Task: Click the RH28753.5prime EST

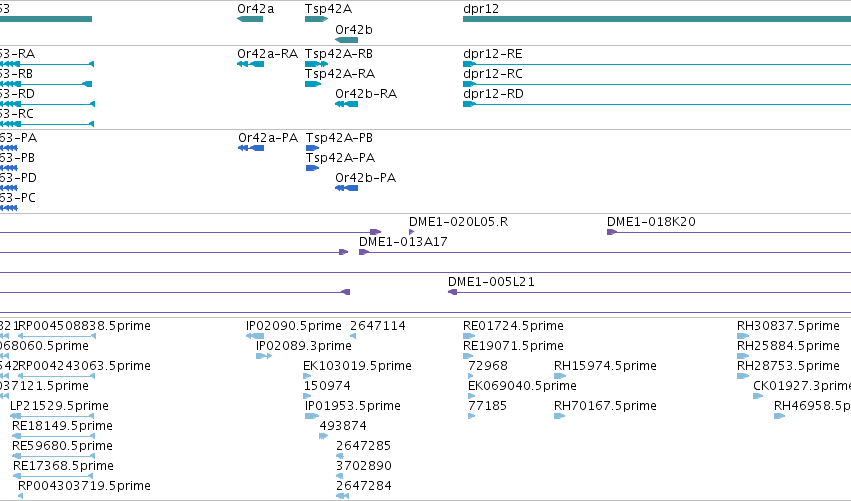Action: coord(743,376)
